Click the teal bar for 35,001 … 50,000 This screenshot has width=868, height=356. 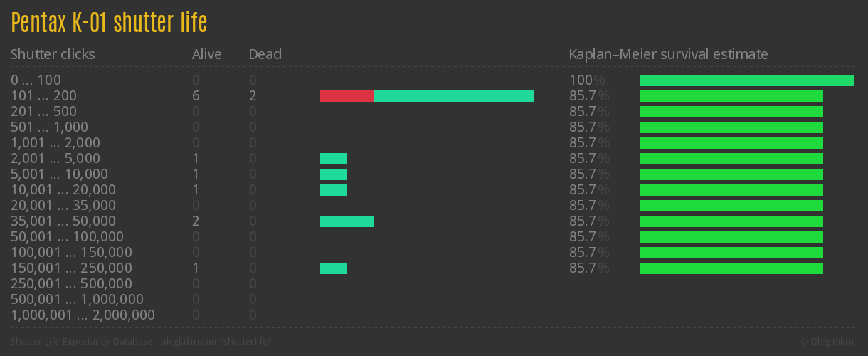[x=346, y=221]
